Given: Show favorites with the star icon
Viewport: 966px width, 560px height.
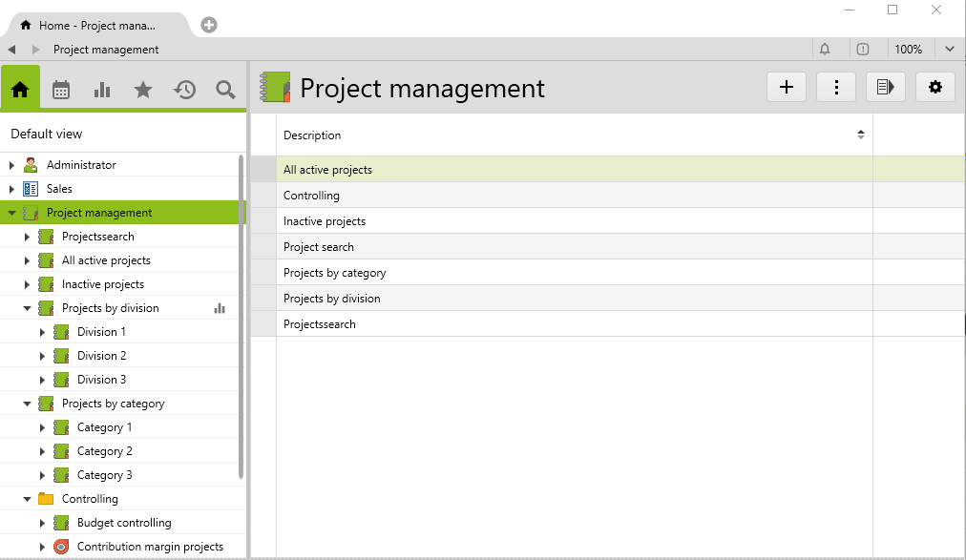Looking at the screenshot, I should [143, 90].
